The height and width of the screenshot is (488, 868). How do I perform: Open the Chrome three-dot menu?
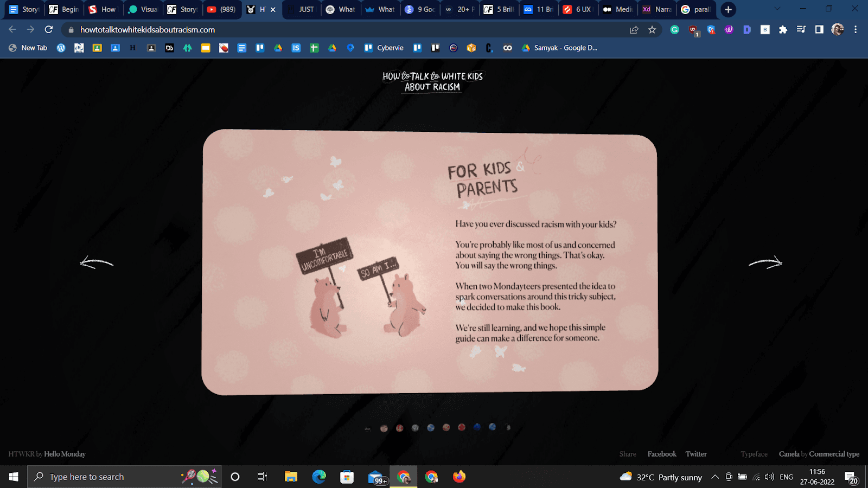pos(856,30)
